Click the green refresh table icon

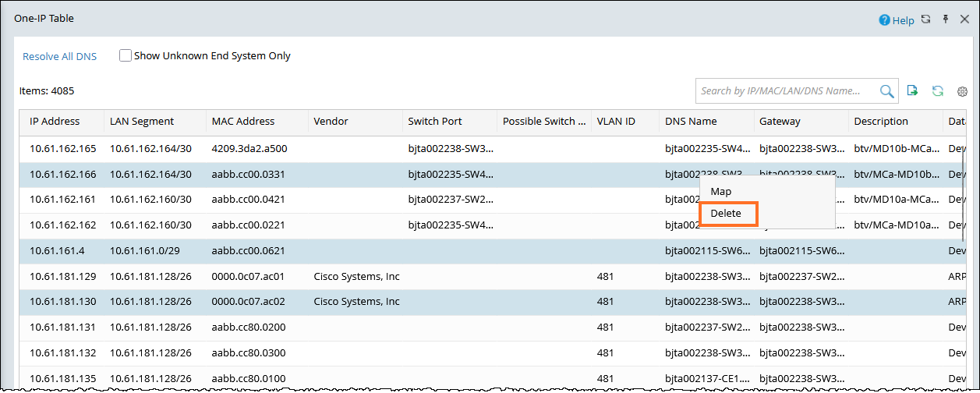coord(938,91)
